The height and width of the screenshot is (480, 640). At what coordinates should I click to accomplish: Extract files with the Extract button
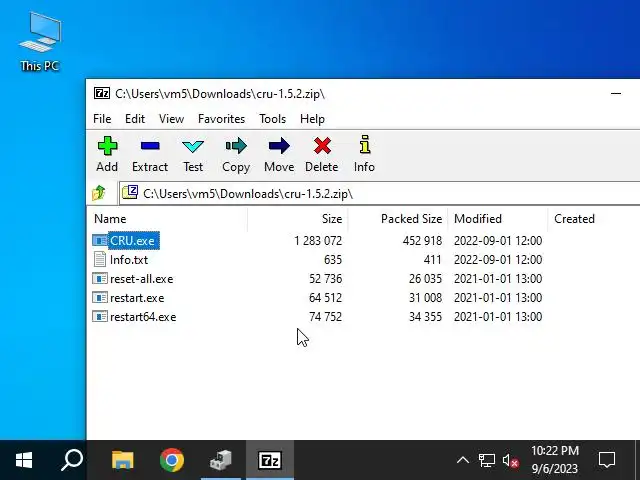point(150,155)
